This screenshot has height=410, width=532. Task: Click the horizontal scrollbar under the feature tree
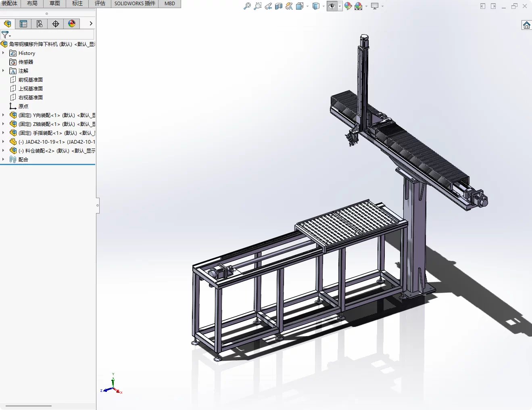click(x=28, y=406)
